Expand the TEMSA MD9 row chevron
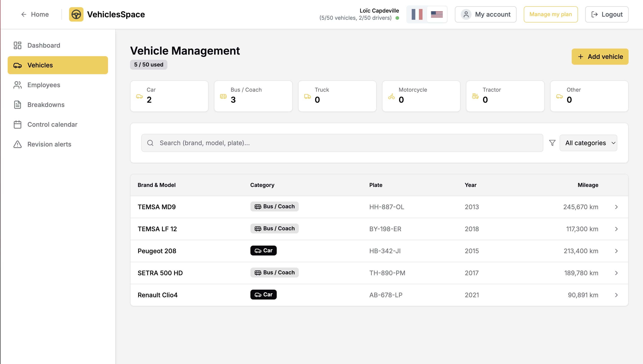Viewport: 643px width, 364px height. 616,207
